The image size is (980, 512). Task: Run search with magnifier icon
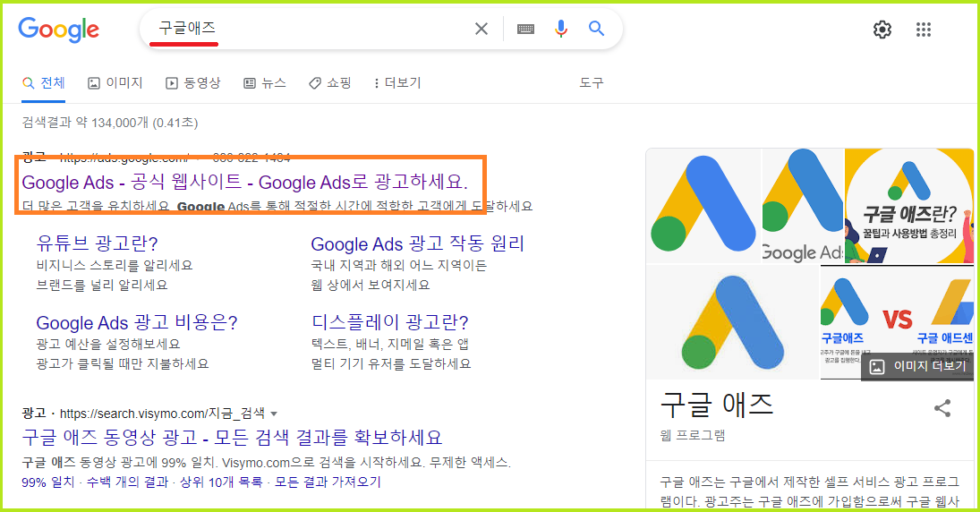point(596,29)
